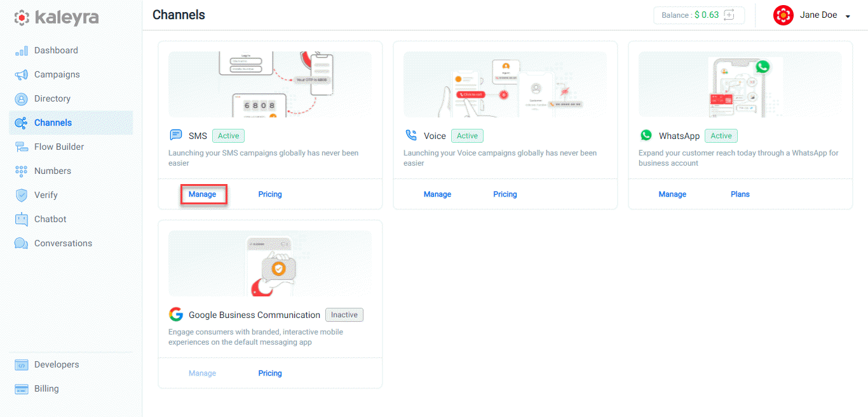The width and height of the screenshot is (868, 417).
Task: Click the WhatsApp card illustration
Action: pos(740,84)
